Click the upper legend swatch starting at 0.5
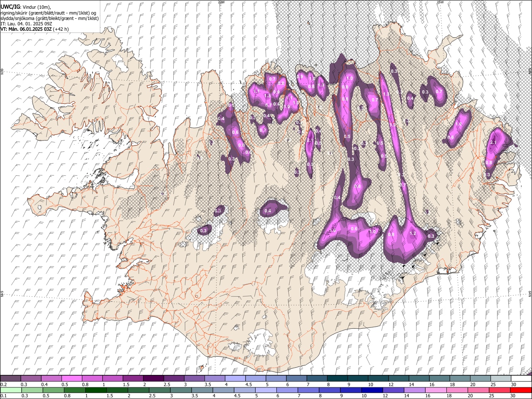 71,379
